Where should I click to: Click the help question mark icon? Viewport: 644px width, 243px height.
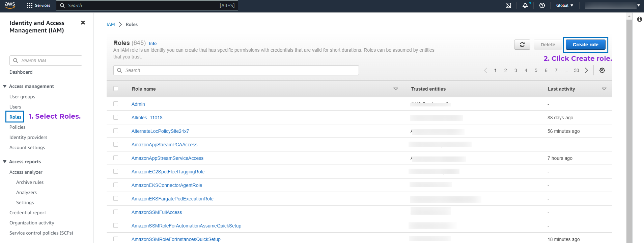point(542,5)
